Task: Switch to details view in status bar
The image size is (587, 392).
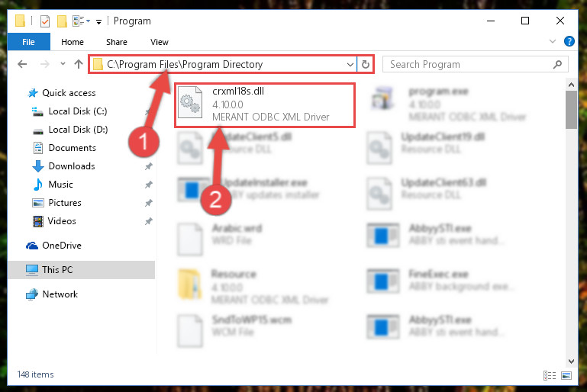Action: 549,375
